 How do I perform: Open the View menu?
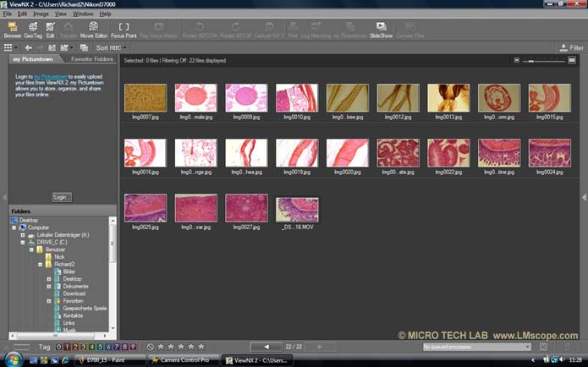(x=60, y=14)
